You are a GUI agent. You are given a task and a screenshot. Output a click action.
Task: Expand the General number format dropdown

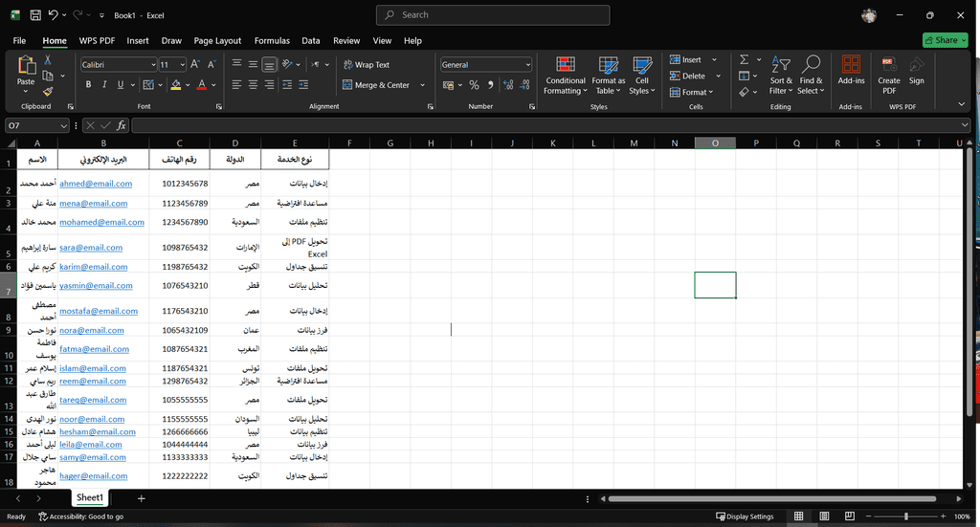tap(527, 65)
